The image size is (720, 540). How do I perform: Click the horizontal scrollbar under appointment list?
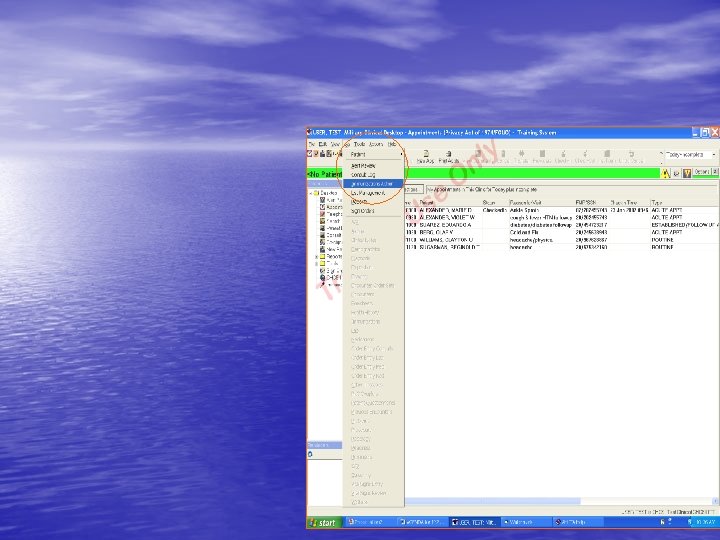493,501
